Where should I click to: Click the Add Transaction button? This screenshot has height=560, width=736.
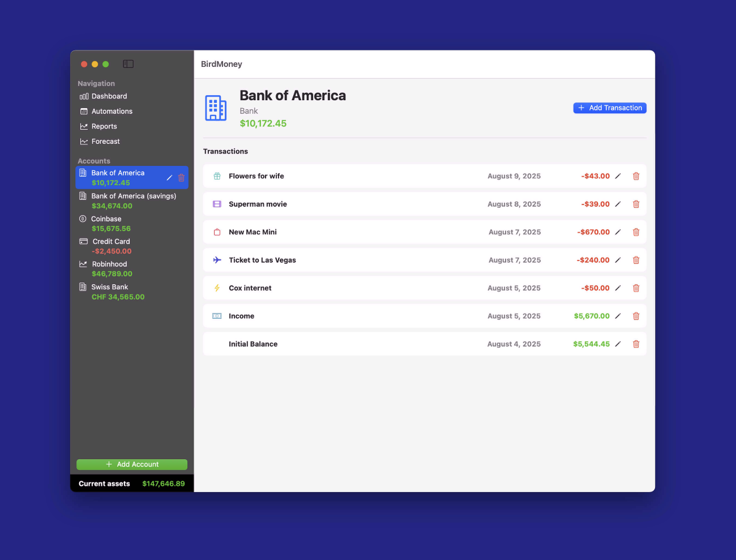point(610,108)
